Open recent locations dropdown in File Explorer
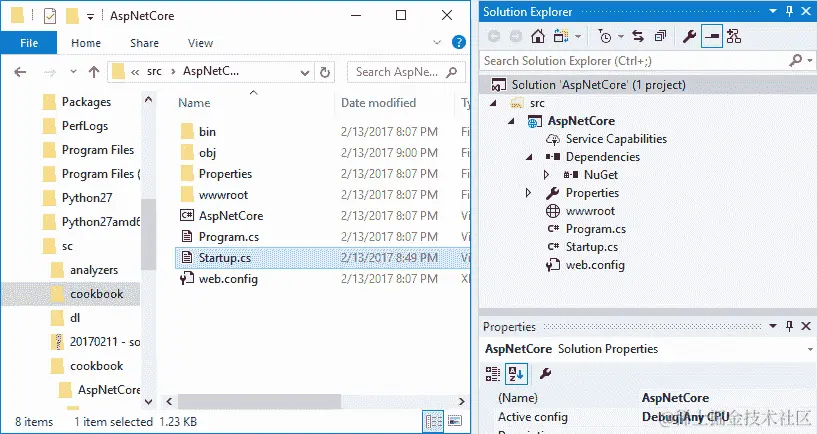Screen dimensions: 818x434 pyautogui.click(x=73, y=72)
